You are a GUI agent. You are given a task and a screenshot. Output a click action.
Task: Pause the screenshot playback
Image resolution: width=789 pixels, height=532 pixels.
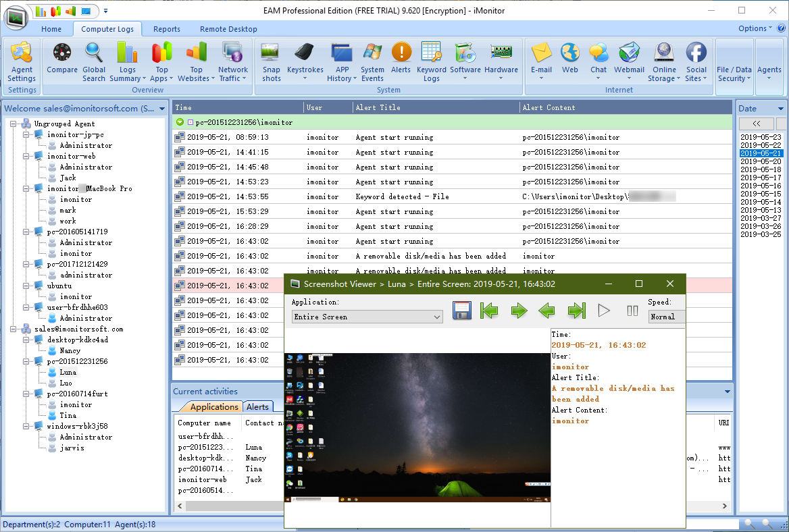632,311
